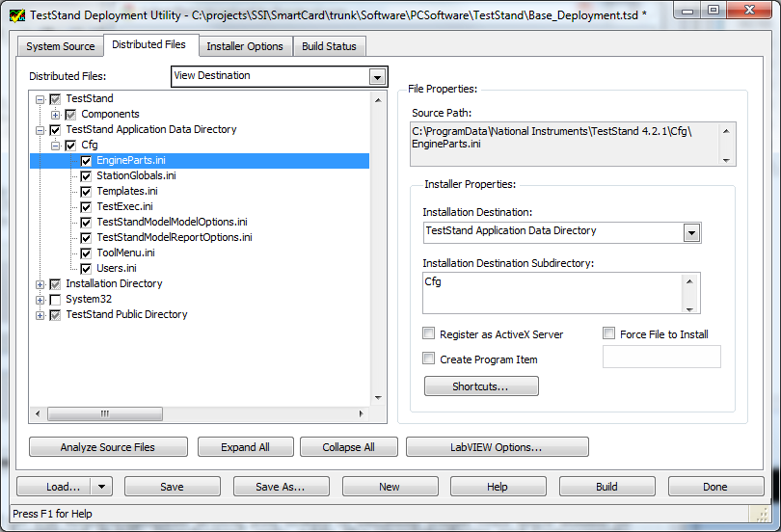Screen dimensions: 781x532
Task: Open the View Destination dropdown
Action: click(x=377, y=77)
